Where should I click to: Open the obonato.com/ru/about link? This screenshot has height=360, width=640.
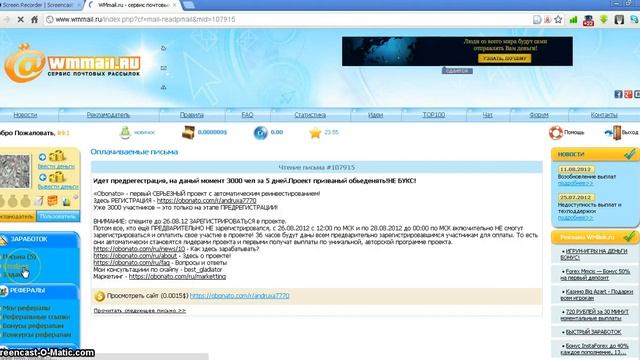[x=135, y=256]
